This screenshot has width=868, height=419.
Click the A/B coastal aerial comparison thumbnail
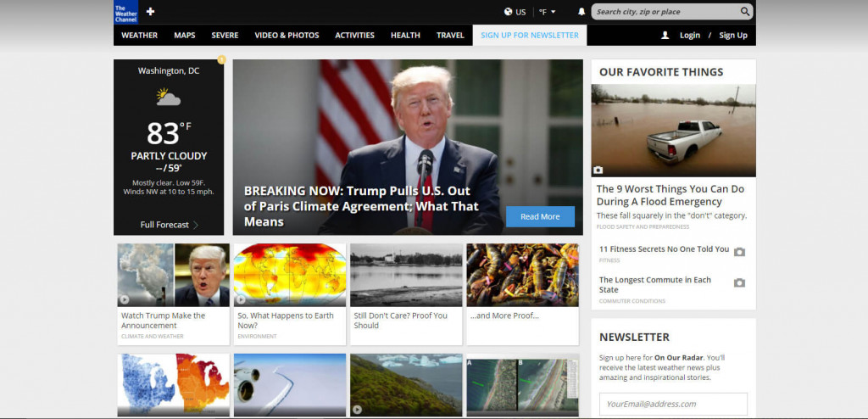[x=522, y=384]
